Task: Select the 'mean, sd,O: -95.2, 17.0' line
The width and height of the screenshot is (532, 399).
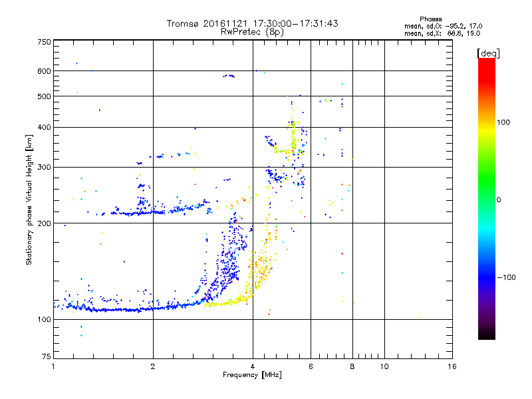Action: pyautogui.click(x=443, y=26)
